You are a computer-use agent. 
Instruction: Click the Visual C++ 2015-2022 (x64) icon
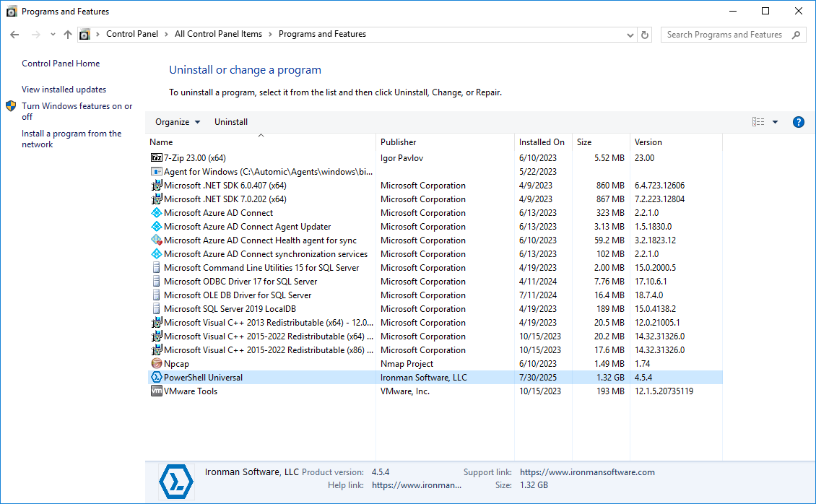point(156,336)
